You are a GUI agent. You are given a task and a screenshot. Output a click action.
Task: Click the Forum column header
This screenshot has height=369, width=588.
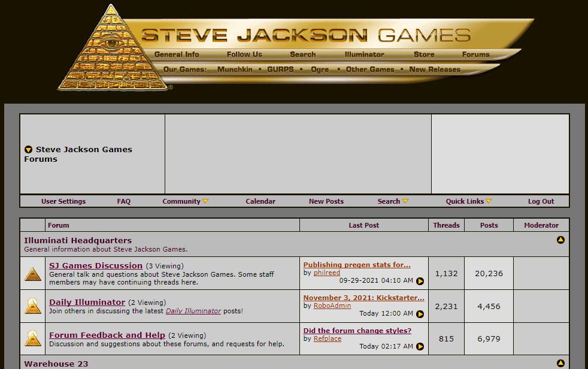tap(59, 225)
